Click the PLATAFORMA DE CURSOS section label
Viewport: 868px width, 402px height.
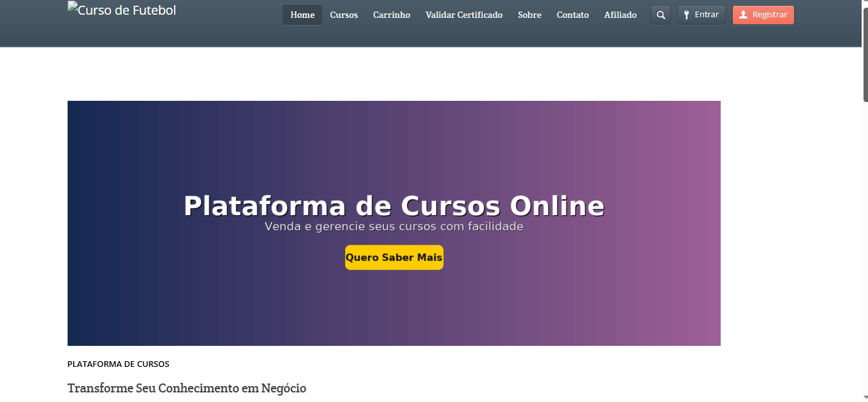[118, 364]
